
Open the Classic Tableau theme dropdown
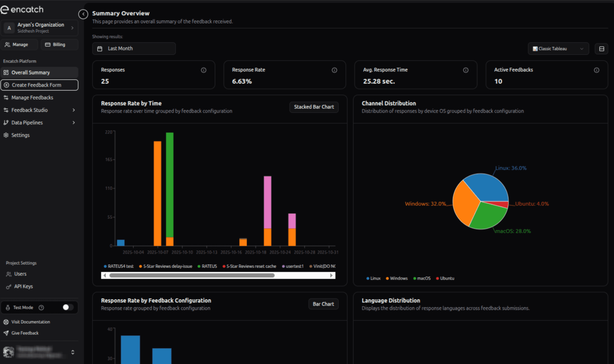coord(558,48)
